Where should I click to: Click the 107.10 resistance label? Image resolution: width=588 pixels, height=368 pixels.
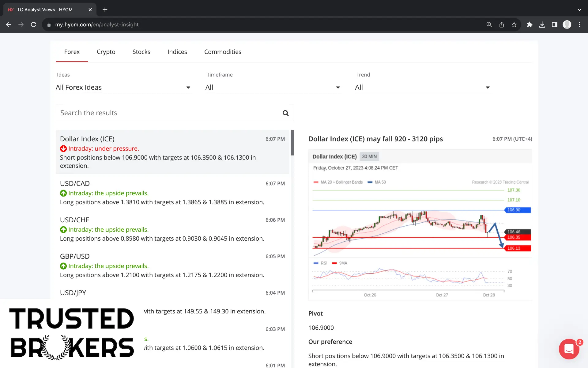[x=514, y=200]
